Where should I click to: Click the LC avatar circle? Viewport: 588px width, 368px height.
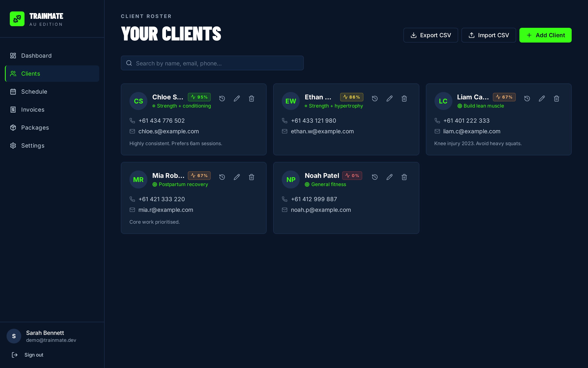coord(443,101)
